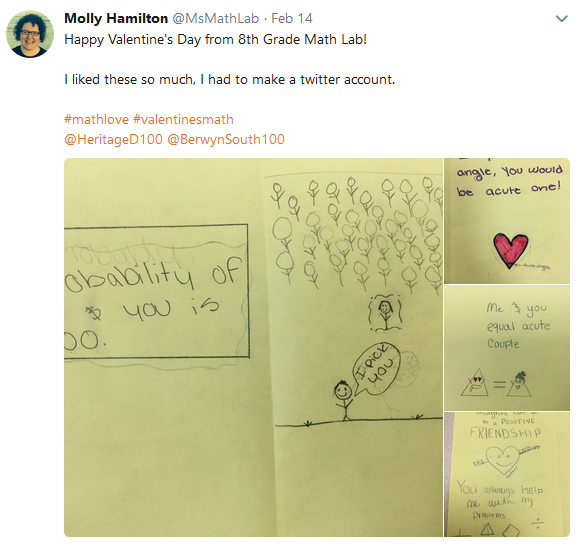The height and width of the screenshot is (548, 581).
Task: Click the smiling heart with arrow drawing
Action: click(x=504, y=460)
